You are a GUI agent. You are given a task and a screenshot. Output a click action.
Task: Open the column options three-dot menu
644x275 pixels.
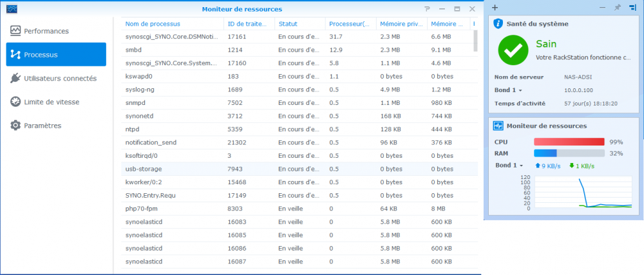[x=475, y=24]
